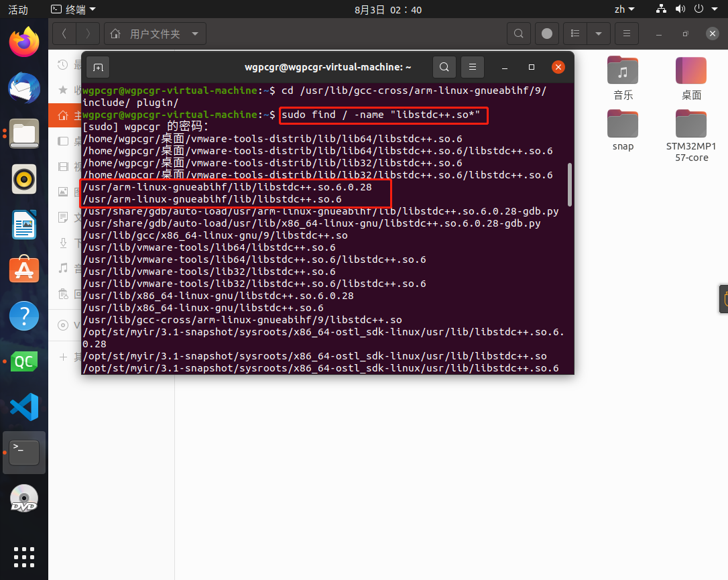Launch LibreOffice Writer from the dock

click(24, 225)
